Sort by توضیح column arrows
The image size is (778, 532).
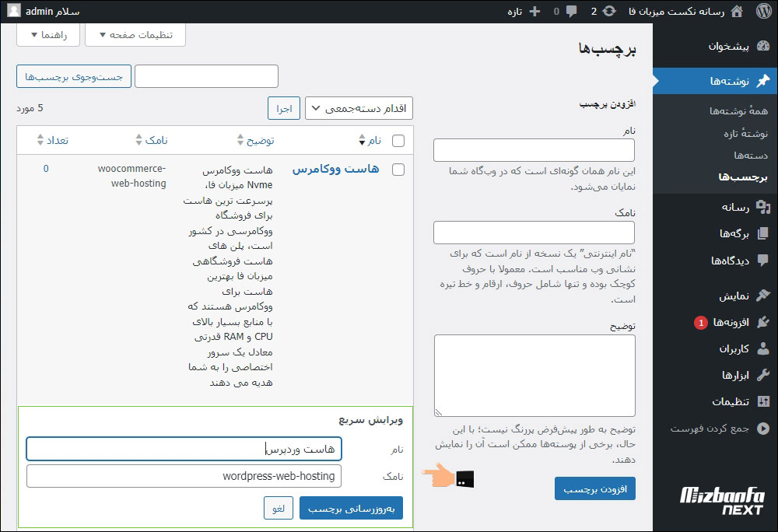tap(240, 140)
